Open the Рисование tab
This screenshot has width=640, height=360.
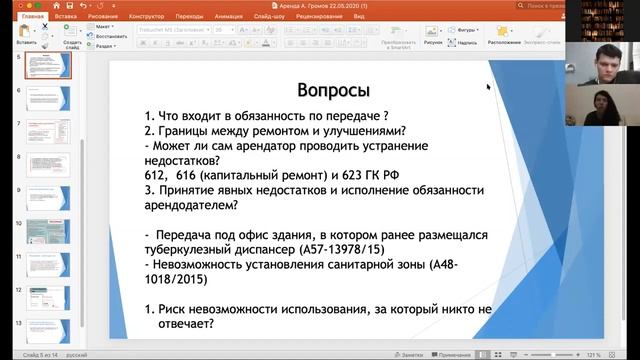coord(103,16)
